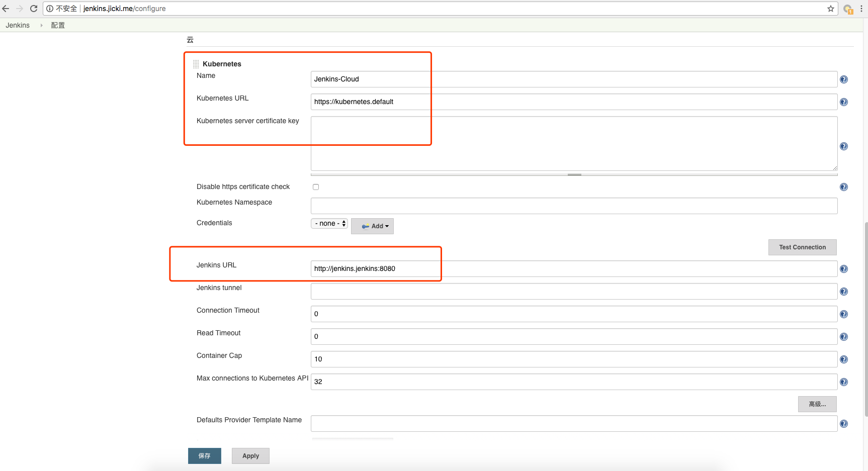
Task: Click help icon for Jenkins URL
Action: pyautogui.click(x=844, y=269)
